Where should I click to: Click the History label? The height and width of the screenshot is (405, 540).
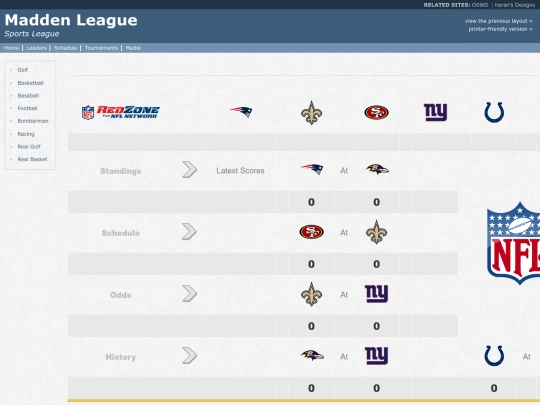pos(121,357)
